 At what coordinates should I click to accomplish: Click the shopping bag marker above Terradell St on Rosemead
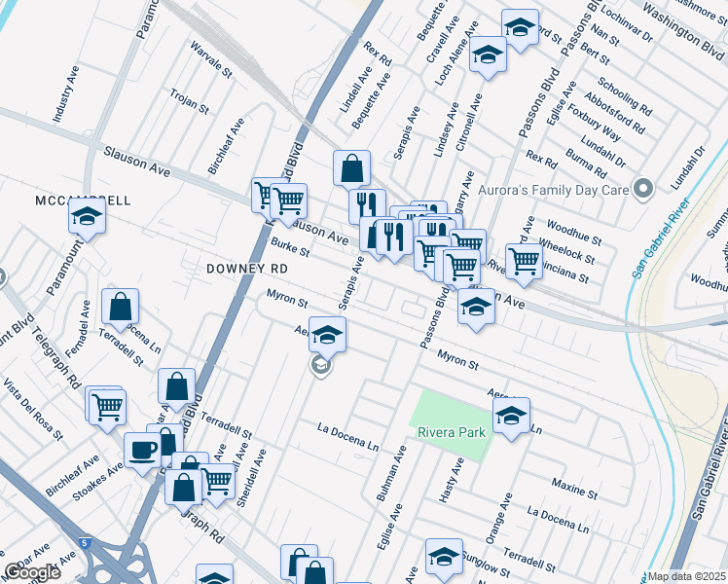(176, 388)
